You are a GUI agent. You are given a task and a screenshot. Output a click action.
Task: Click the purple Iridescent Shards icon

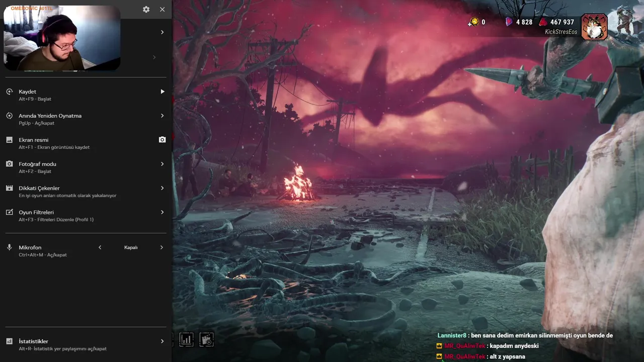pyautogui.click(x=509, y=22)
